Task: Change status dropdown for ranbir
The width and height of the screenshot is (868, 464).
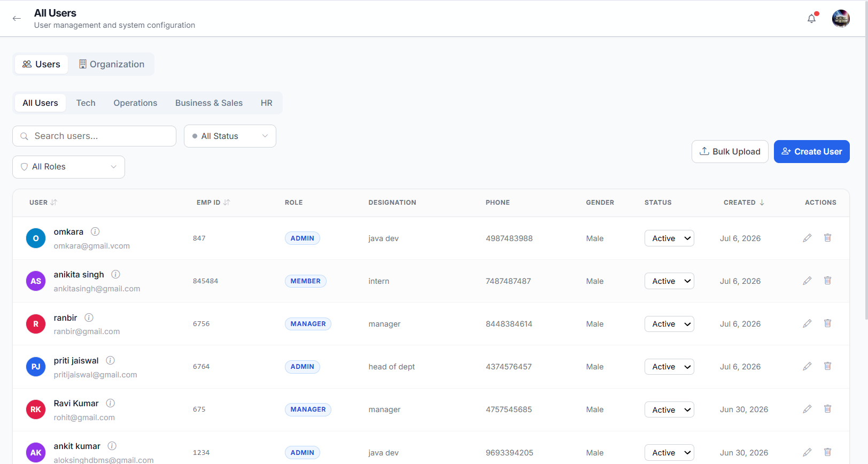Action: pos(669,324)
